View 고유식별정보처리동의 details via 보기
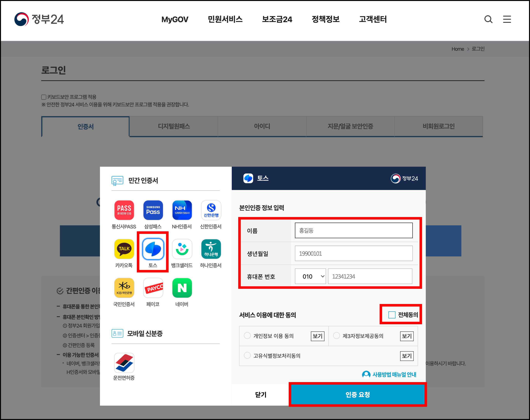 pos(407,356)
